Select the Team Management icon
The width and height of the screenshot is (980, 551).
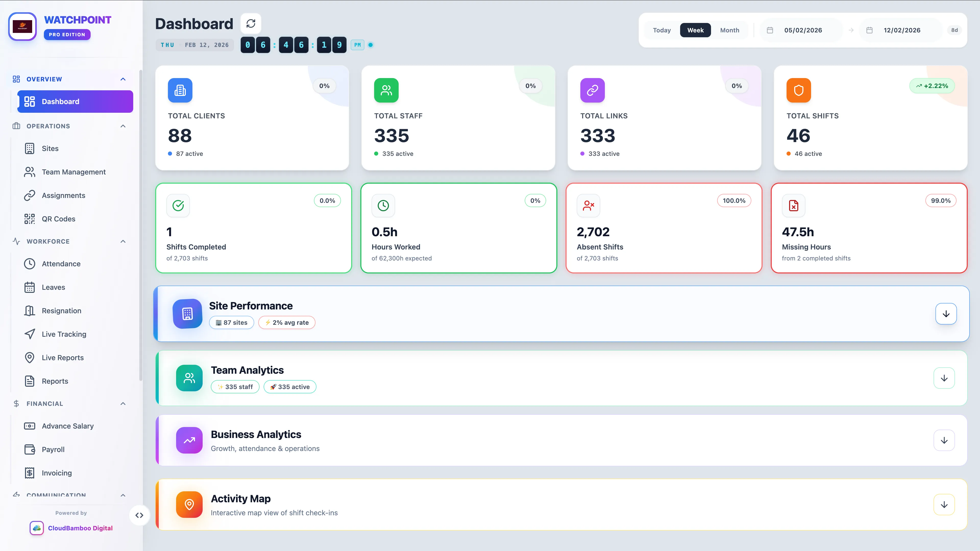pos(30,172)
